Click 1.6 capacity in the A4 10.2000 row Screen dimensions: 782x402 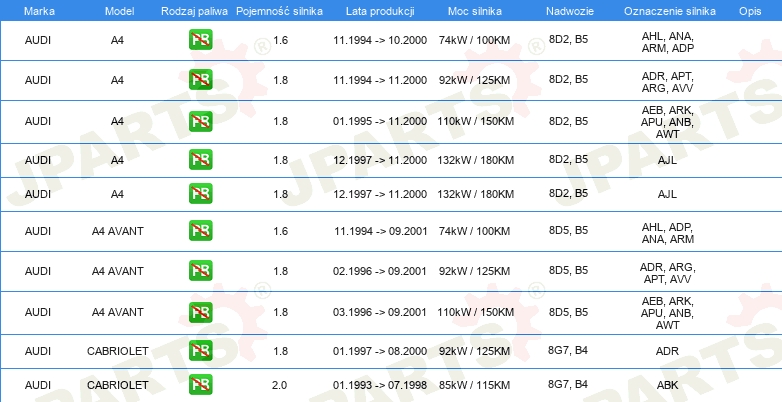point(280,40)
